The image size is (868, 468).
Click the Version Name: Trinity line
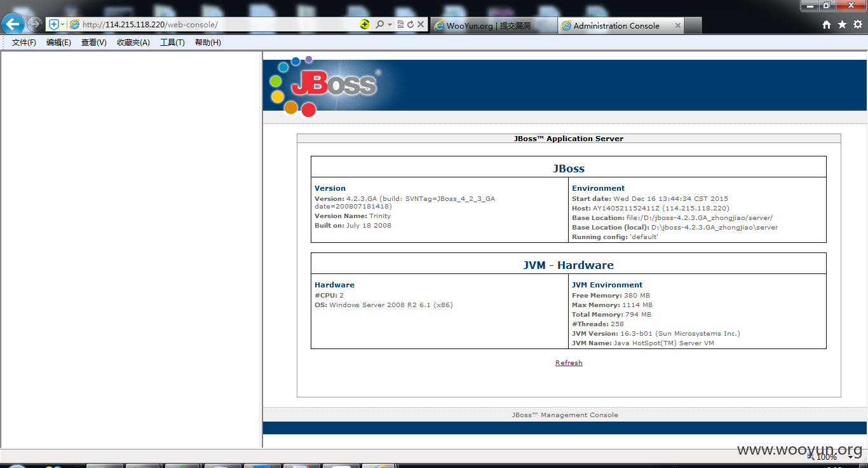(353, 216)
